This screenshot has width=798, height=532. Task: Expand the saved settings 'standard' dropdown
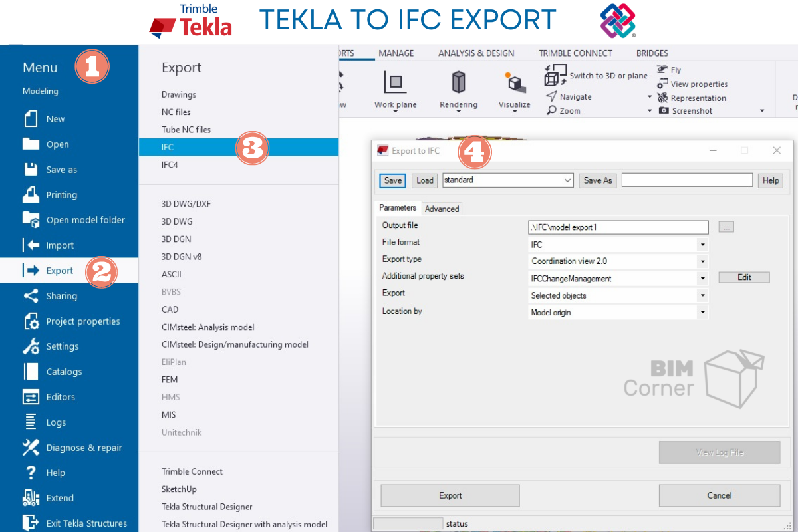tap(567, 180)
